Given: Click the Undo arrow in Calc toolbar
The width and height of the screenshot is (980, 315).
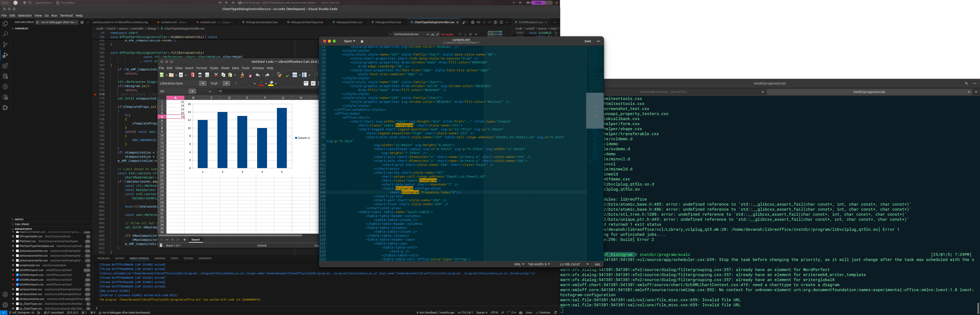Looking at the screenshot, I should coord(258,75).
